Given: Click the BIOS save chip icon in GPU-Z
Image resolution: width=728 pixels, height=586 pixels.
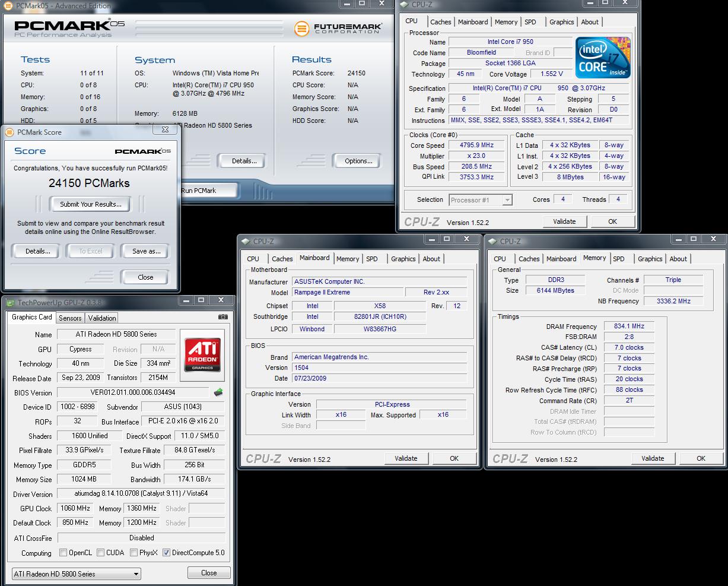Looking at the screenshot, I should coord(218,392).
